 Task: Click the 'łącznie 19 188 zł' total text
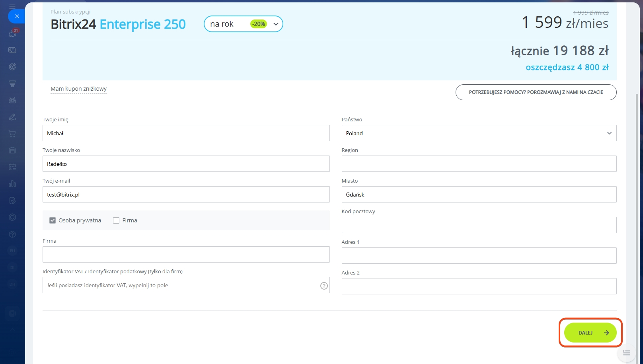click(560, 51)
